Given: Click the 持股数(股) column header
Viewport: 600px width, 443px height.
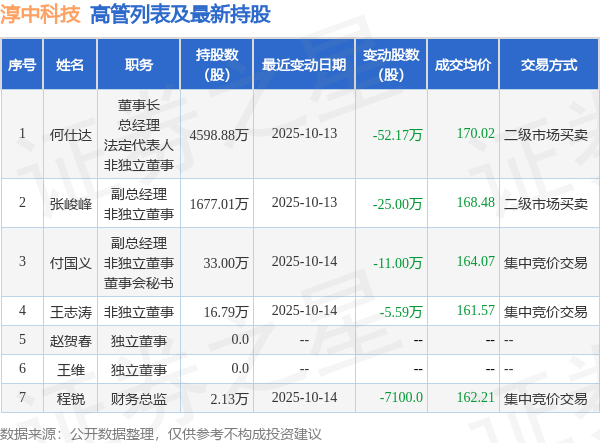Looking at the screenshot, I should click(217, 65).
